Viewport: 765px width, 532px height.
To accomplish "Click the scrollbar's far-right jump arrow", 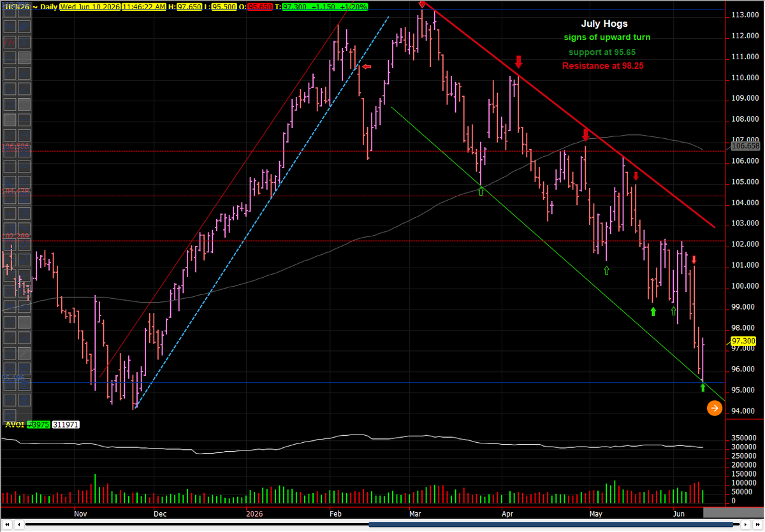I will [x=757, y=524].
